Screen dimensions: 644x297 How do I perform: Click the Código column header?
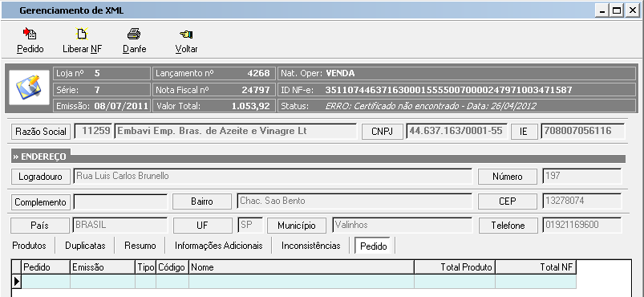pyautogui.click(x=172, y=267)
